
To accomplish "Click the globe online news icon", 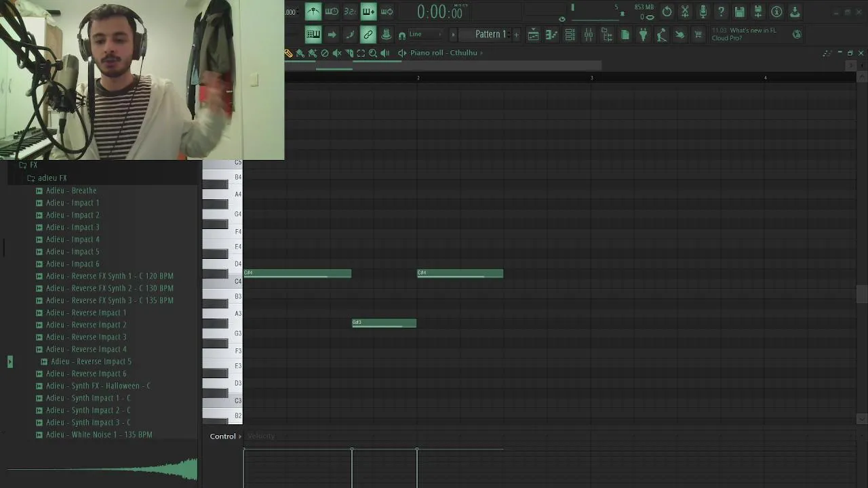I will (797, 34).
